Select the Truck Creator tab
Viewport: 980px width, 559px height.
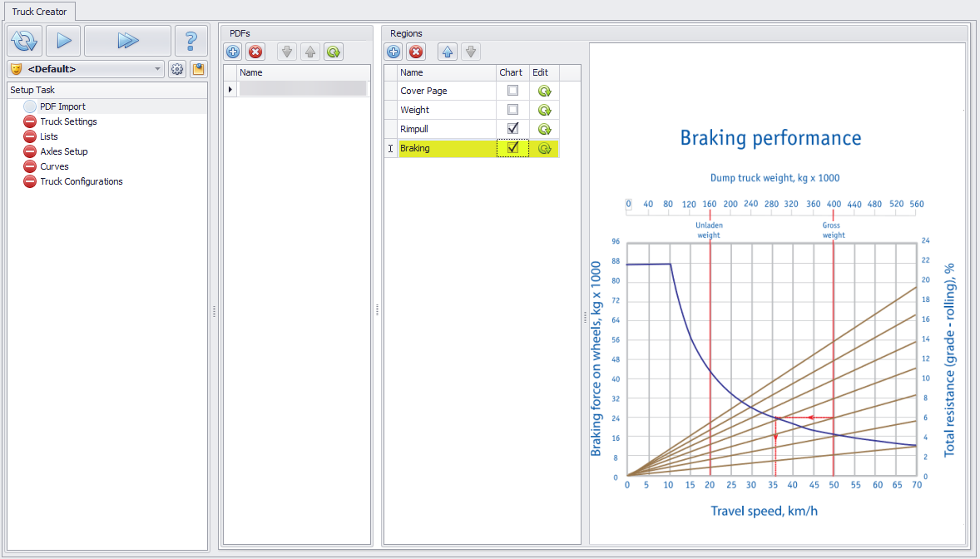[x=39, y=12]
